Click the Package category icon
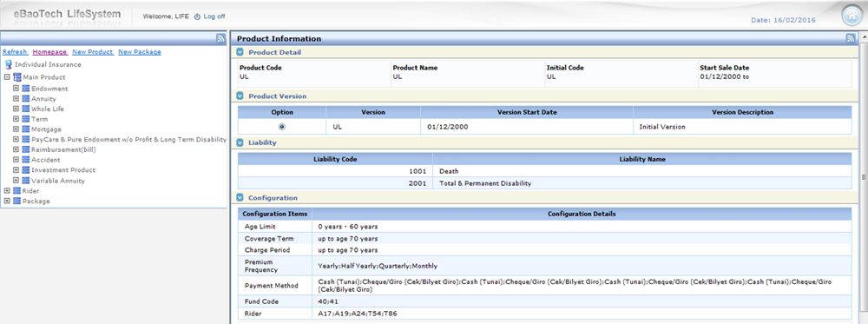The height and width of the screenshot is (324, 868). [16, 201]
